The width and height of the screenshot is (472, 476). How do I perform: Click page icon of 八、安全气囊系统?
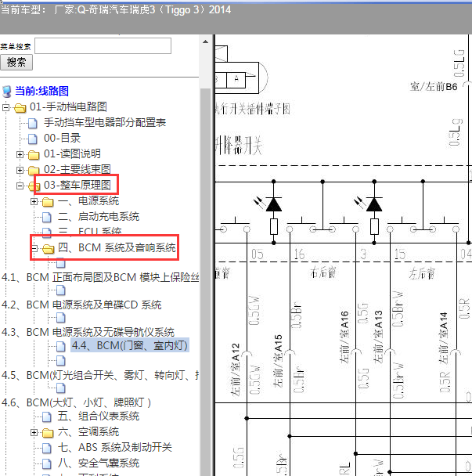[47, 463]
